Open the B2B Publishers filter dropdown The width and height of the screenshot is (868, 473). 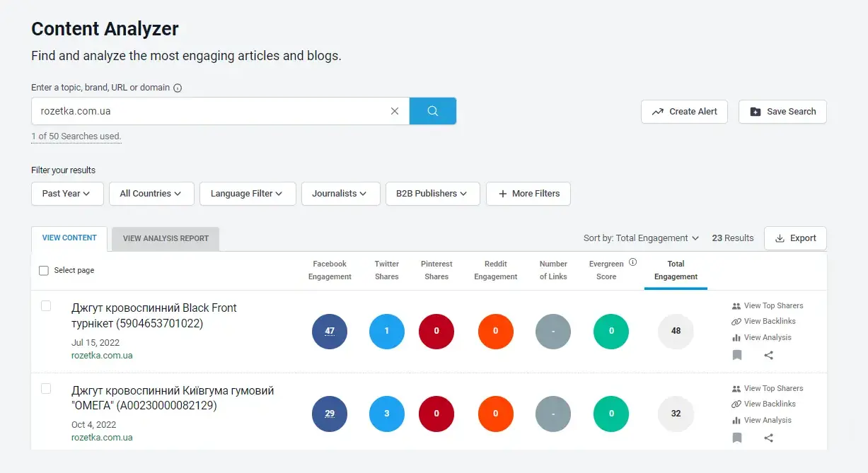click(433, 194)
